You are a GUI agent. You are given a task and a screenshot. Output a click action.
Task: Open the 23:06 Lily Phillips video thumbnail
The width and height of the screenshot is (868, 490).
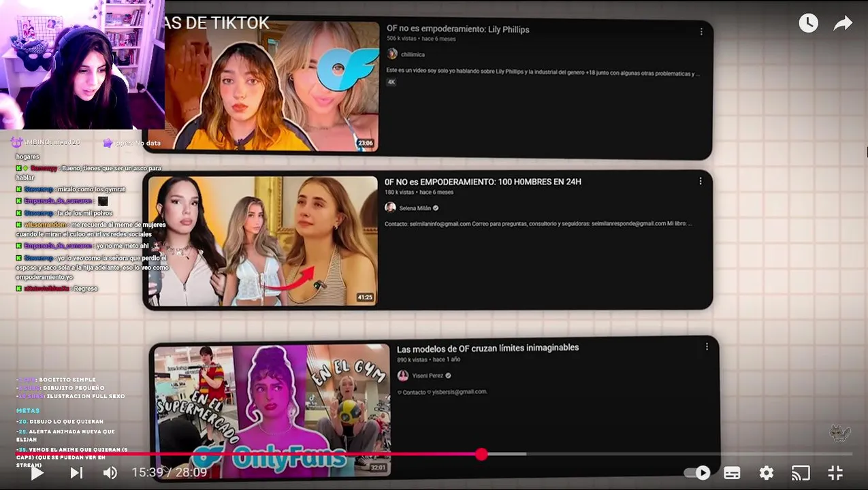[x=272, y=85]
